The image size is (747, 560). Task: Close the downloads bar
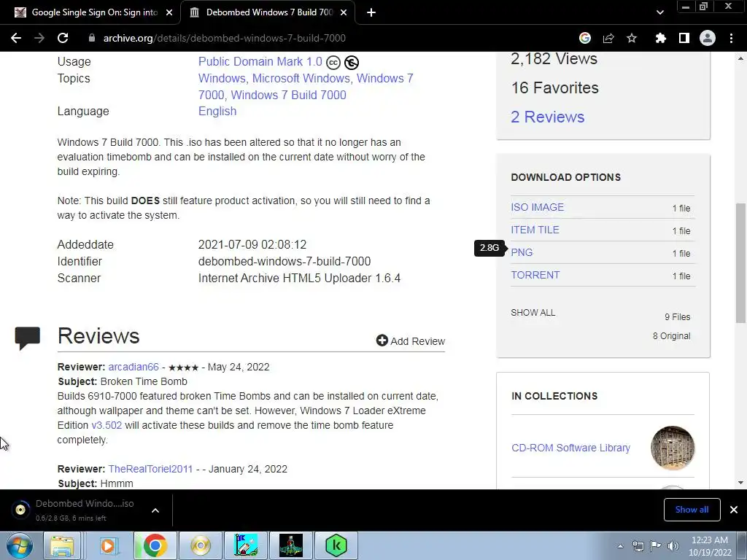point(734,510)
